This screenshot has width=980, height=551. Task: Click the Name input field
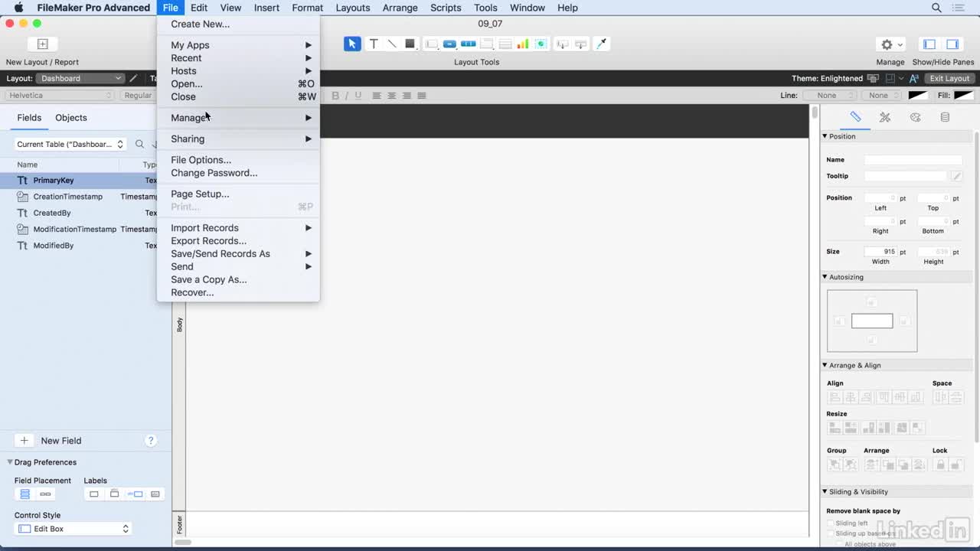913,160
